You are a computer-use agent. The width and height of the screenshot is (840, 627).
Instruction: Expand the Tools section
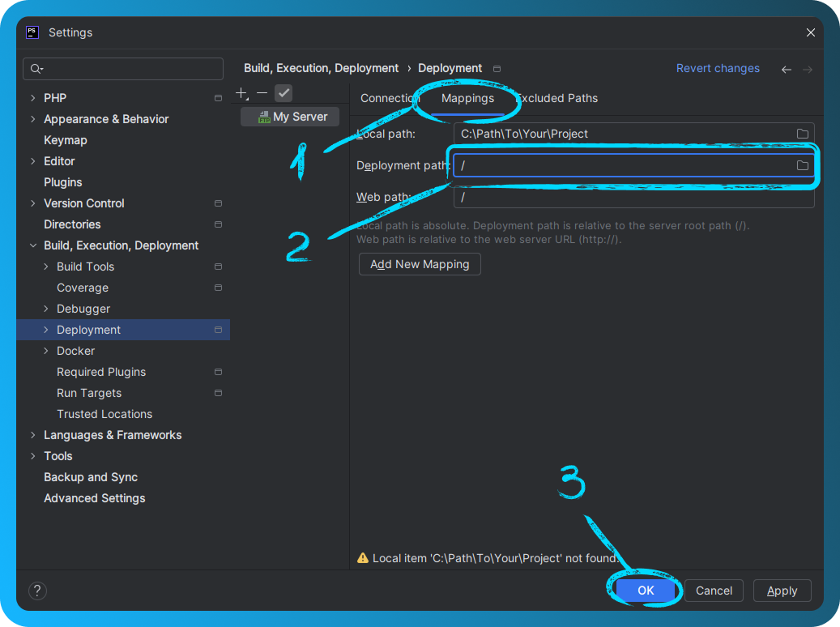[32, 455]
